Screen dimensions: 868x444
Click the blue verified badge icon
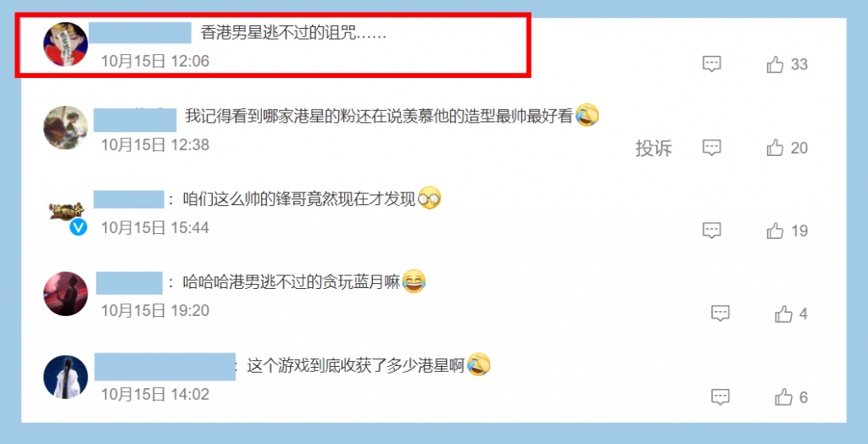coord(78,227)
